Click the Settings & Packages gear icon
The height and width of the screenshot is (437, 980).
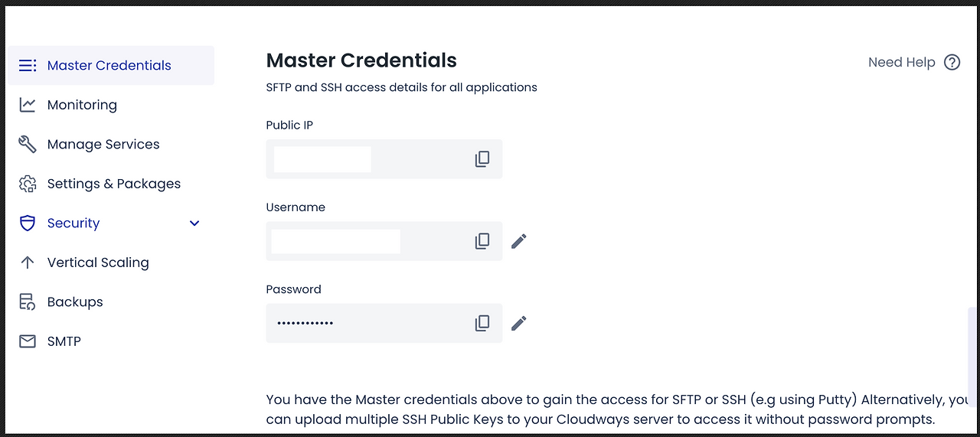(28, 184)
